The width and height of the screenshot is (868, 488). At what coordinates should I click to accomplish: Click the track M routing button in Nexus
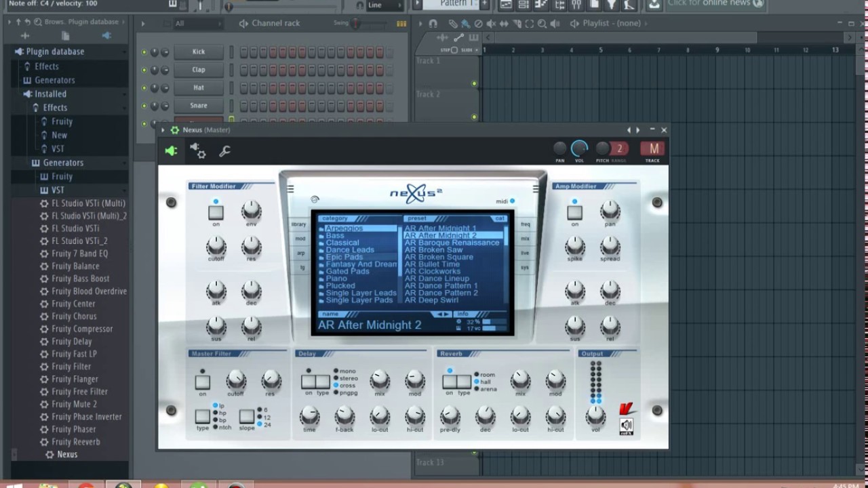653,149
